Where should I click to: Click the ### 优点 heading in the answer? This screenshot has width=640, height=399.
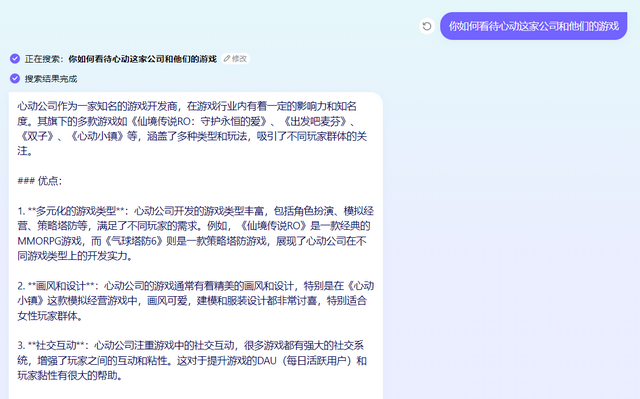click(40, 181)
